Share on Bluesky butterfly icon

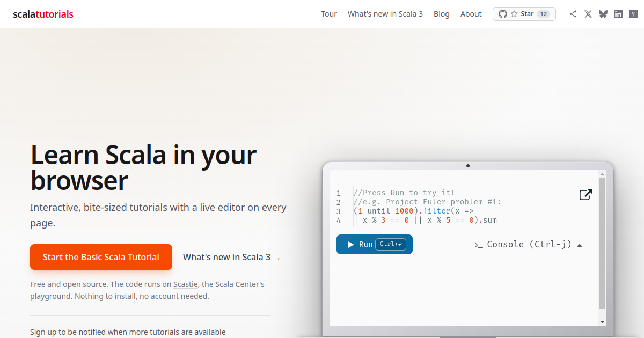[x=603, y=14]
